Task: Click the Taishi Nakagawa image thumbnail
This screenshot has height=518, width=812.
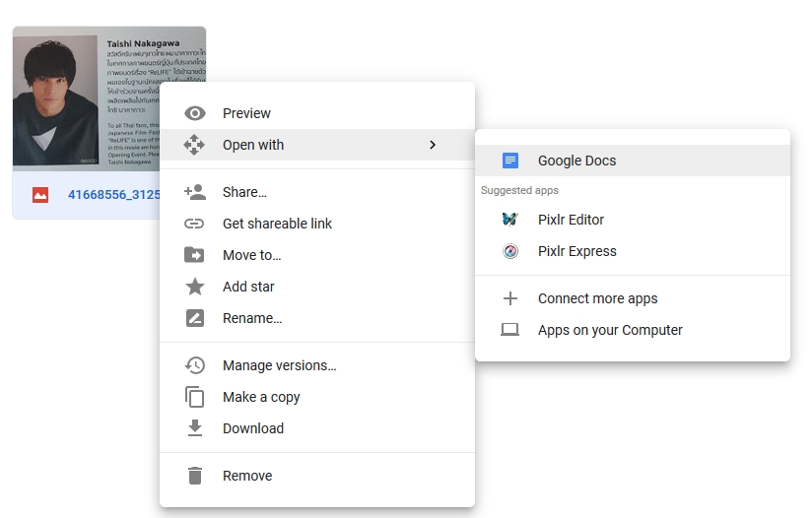Action: (x=86, y=97)
